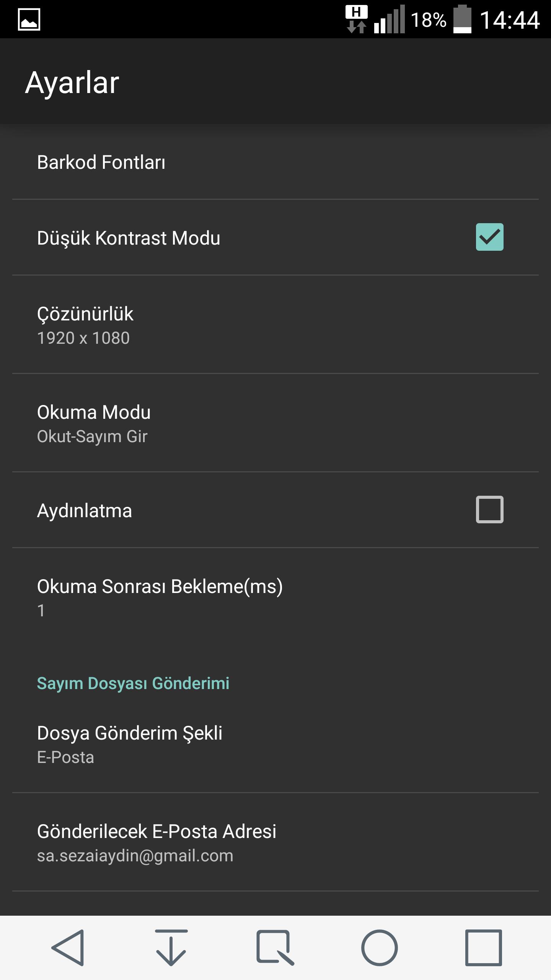Choose Dosya Gönderim Şekli E-Posta option

pos(275,744)
